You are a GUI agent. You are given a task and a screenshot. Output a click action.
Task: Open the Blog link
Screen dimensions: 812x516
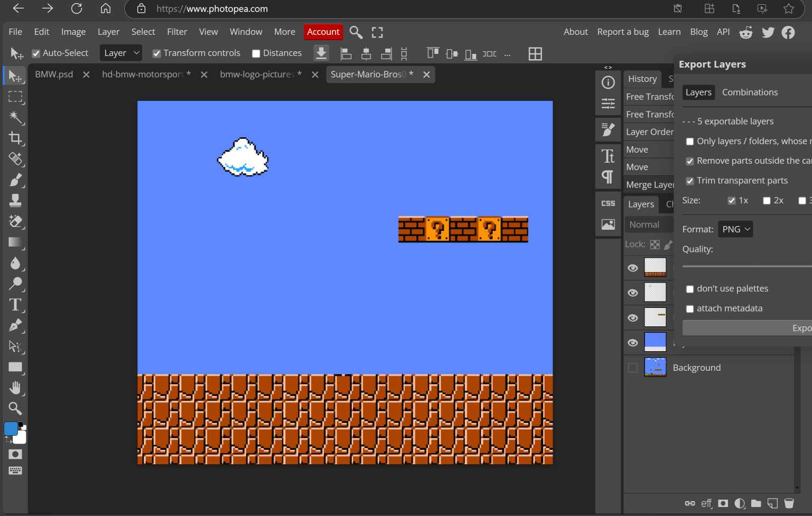click(x=698, y=32)
